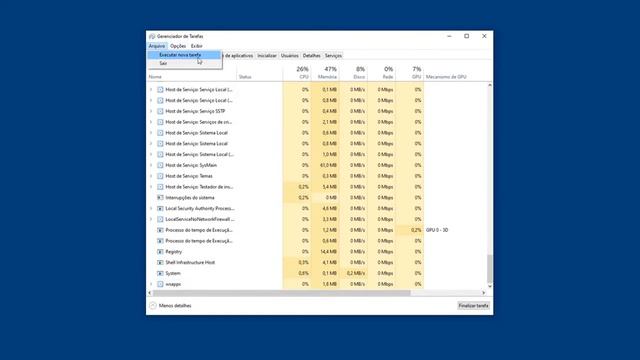Click the Menos detalhes circular arrow icon

pos(153,305)
